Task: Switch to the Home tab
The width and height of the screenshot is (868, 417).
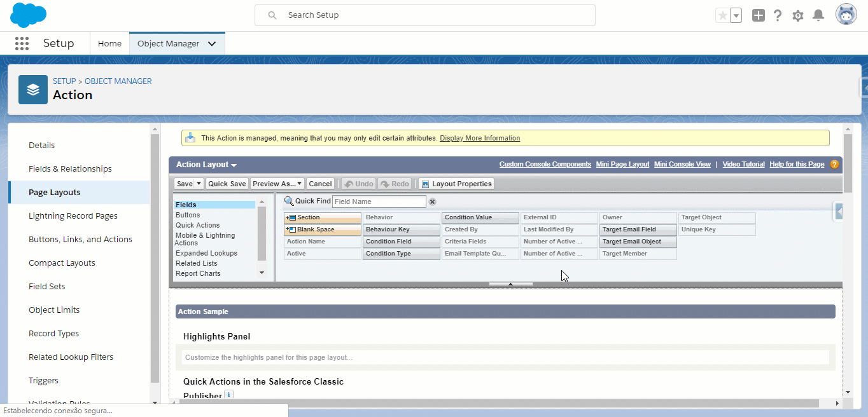Action: (x=109, y=43)
